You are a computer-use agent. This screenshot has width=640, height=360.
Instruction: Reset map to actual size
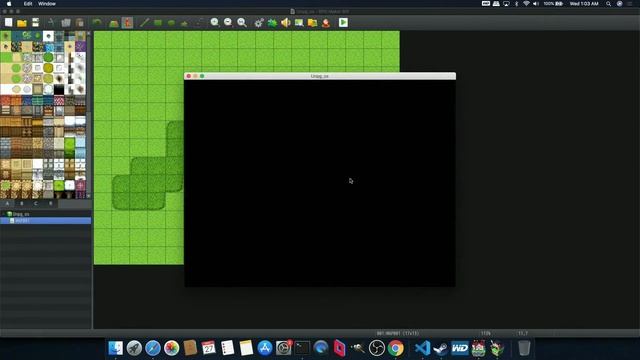(242, 22)
